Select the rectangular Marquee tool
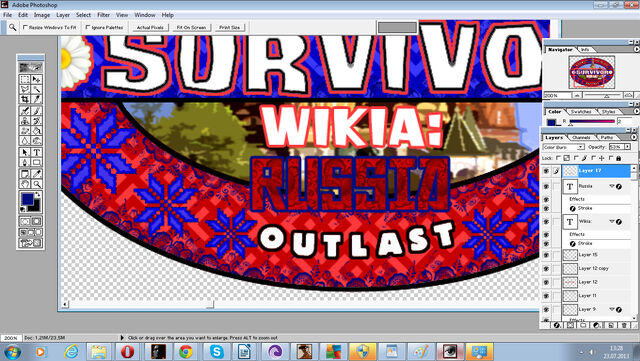Viewport: 640px width, 361px height. (x=25, y=79)
